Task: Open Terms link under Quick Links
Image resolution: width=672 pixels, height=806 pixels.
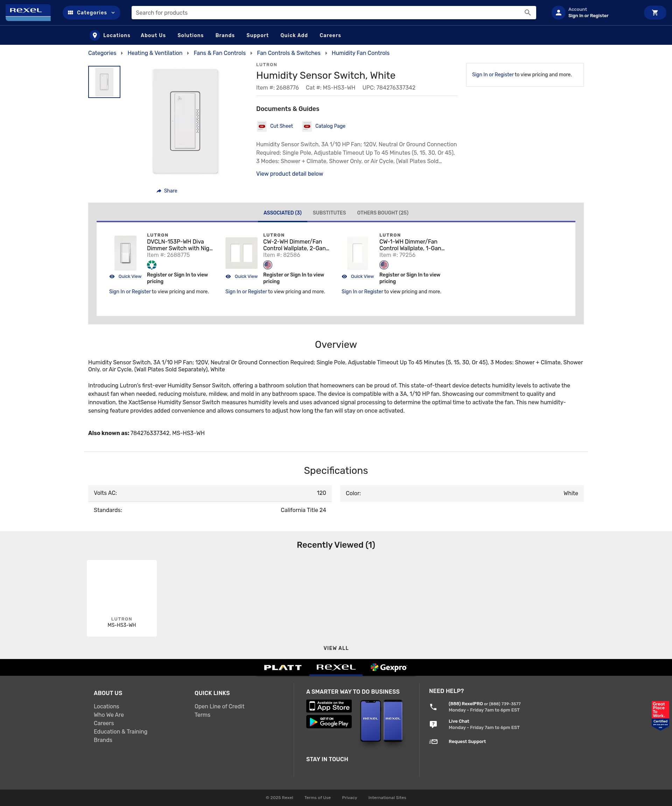Action: point(202,715)
